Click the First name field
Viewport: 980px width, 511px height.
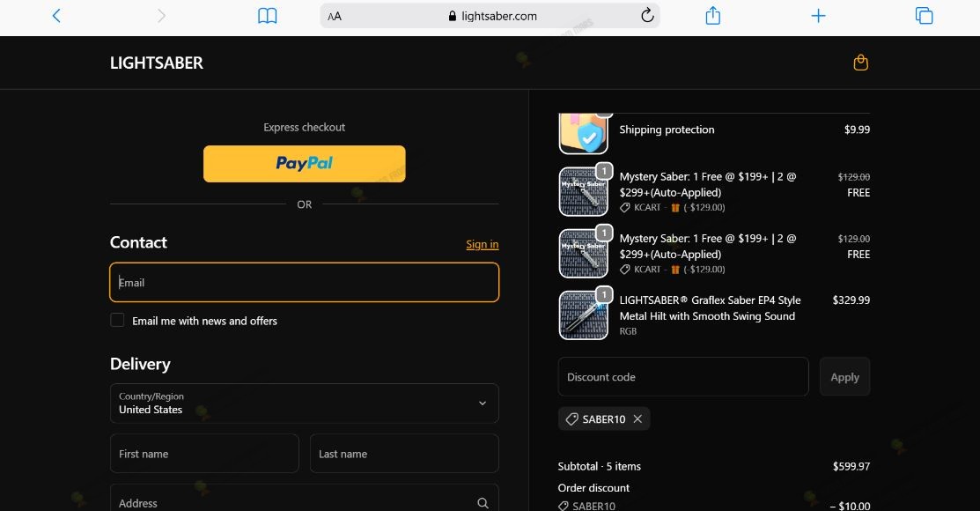point(204,454)
